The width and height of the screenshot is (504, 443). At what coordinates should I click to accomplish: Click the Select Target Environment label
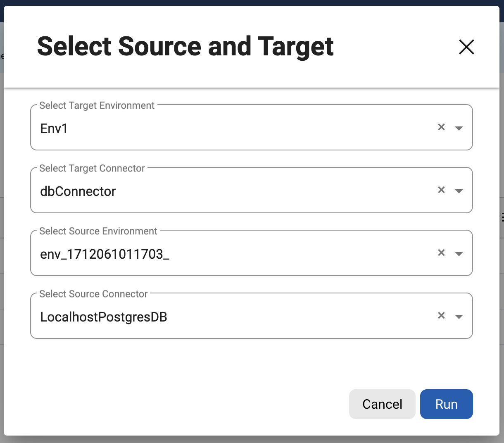click(x=97, y=106)
